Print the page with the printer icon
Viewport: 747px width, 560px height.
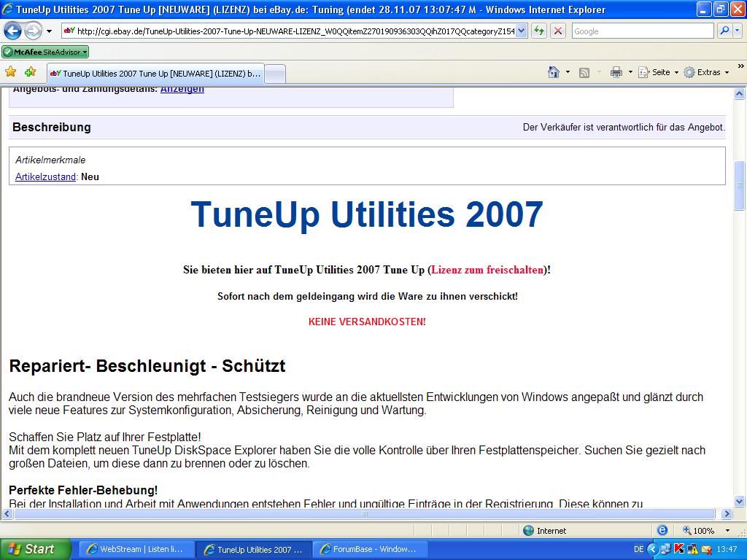point(616,72)
